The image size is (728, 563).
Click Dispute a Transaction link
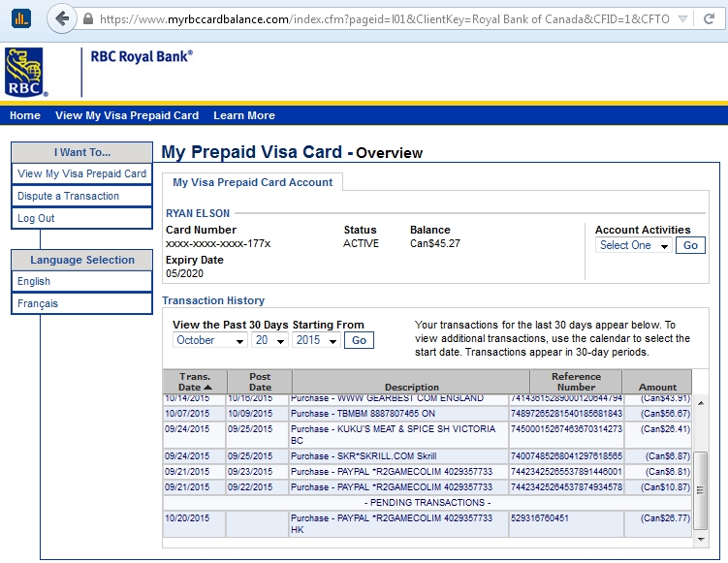click(68, 196)
